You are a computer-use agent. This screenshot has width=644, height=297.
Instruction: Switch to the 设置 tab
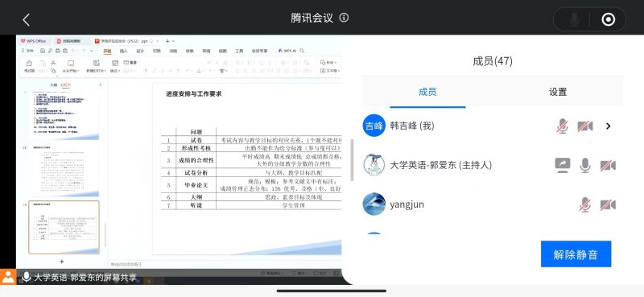click(558, 92)
